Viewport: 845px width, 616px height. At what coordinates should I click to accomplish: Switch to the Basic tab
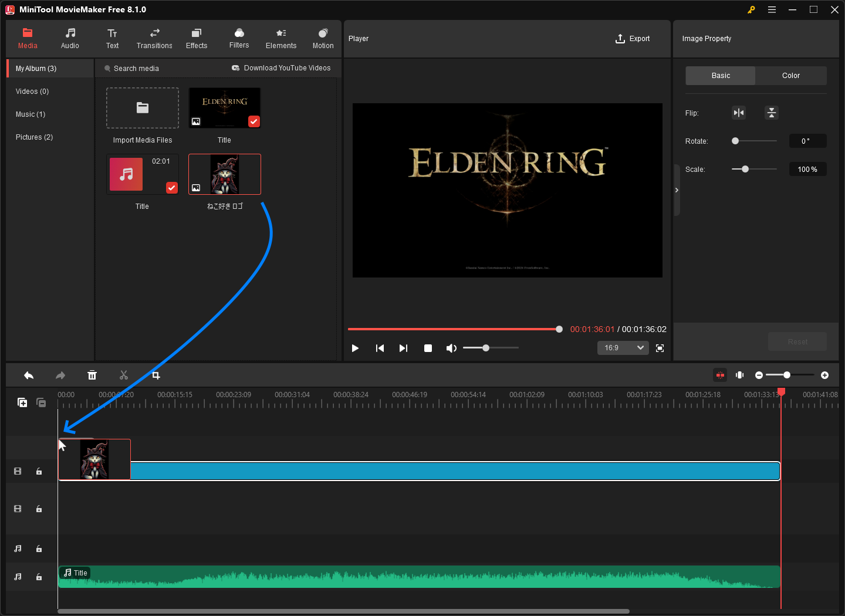pyautogui.click(x=721, y=76)
